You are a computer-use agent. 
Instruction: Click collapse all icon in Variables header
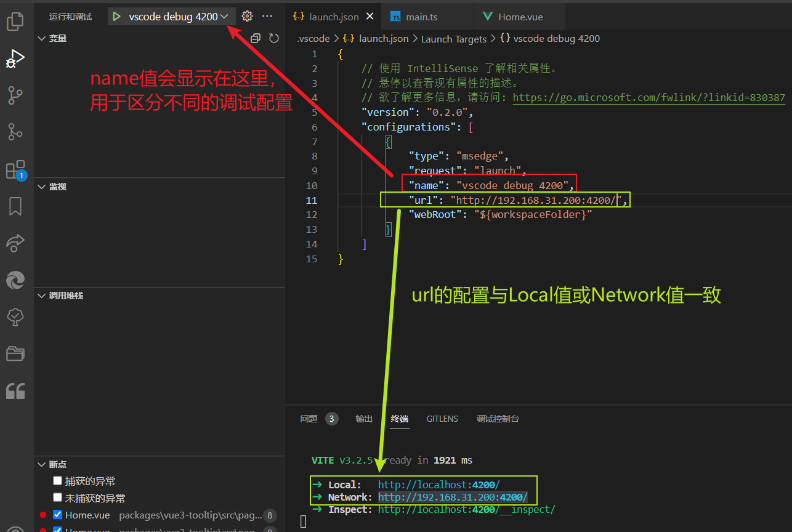pyautogui.click(x=256, y=38)
